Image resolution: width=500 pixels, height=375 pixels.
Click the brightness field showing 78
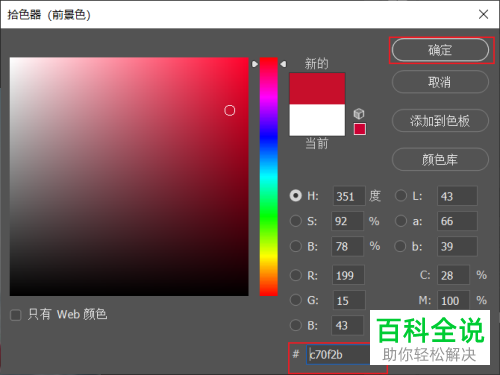pos(347,246)
